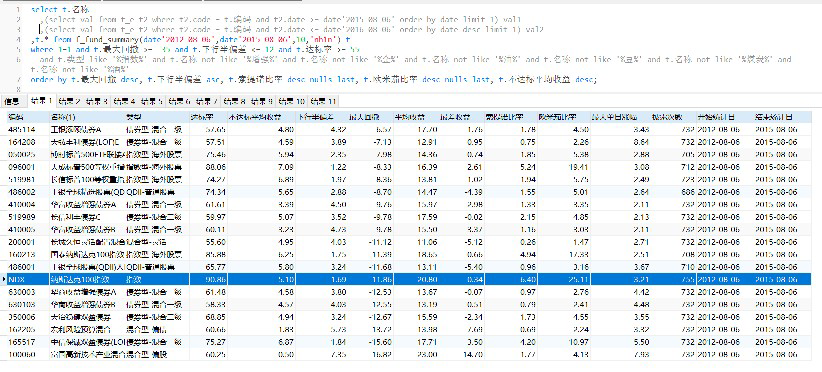822x372 pixels.
Task: Click the 欧米茄比率 column header
Action: (563, 116)
